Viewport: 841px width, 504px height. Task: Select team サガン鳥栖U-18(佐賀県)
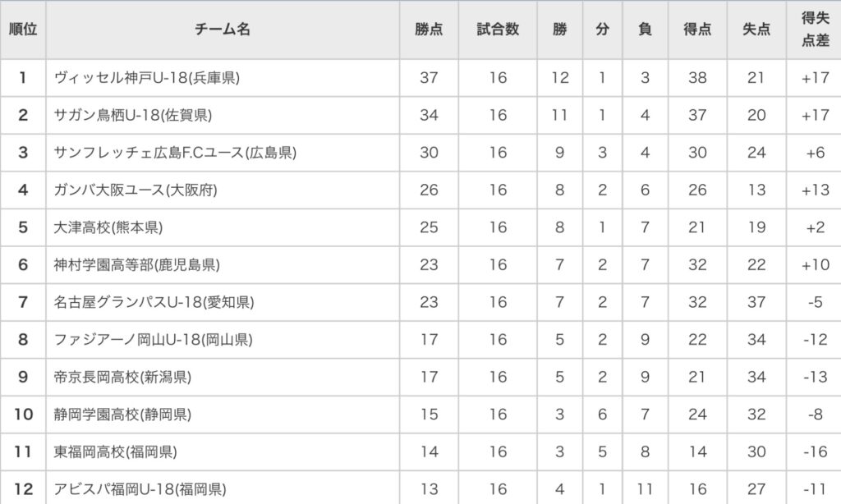pyautogui.click(x=132, y=115)
